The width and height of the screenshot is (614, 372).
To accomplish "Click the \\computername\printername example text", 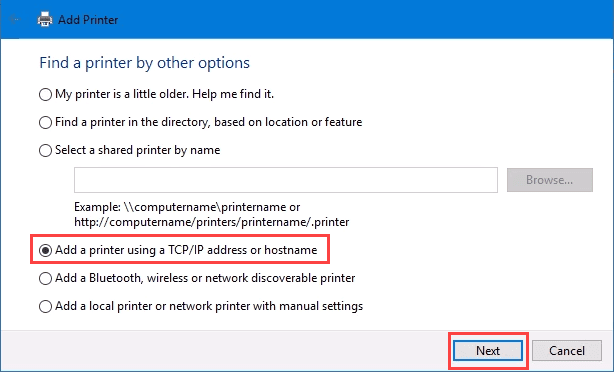I will pos(206,207).
